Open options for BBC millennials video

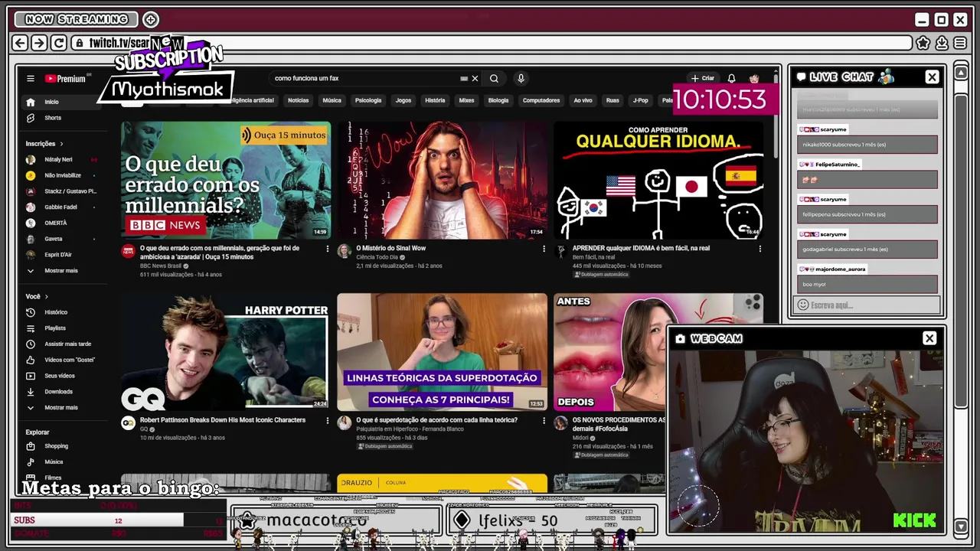pyautogui.click(x=327, y=249)
